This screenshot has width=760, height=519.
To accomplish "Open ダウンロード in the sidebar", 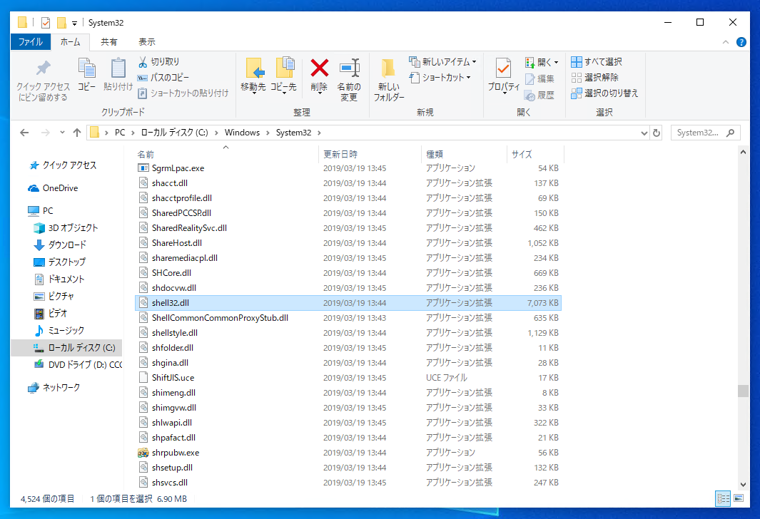I will 60,245.
